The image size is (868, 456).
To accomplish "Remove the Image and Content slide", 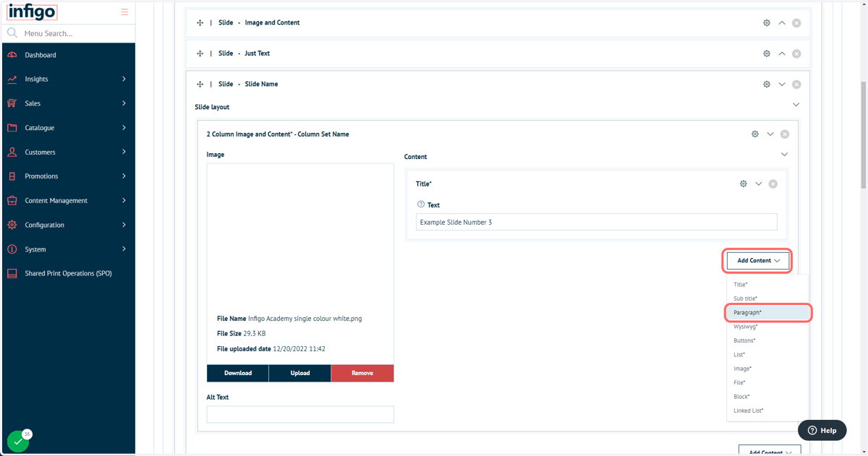I will click(796, 23).
